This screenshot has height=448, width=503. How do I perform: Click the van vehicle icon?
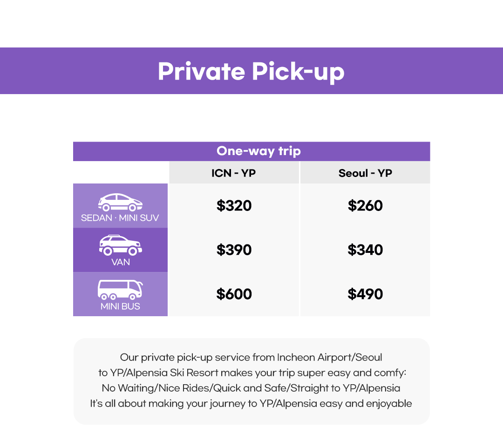(x=120, y=245)
